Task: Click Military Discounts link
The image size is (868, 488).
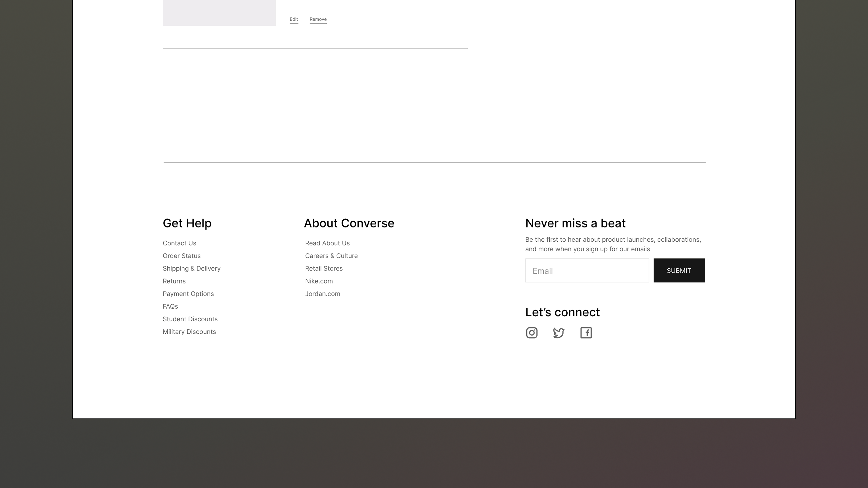Action: pos(189,332)
